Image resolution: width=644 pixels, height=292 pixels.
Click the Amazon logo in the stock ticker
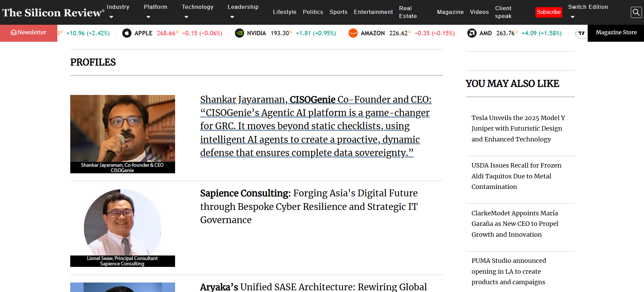tap(353, 33)
